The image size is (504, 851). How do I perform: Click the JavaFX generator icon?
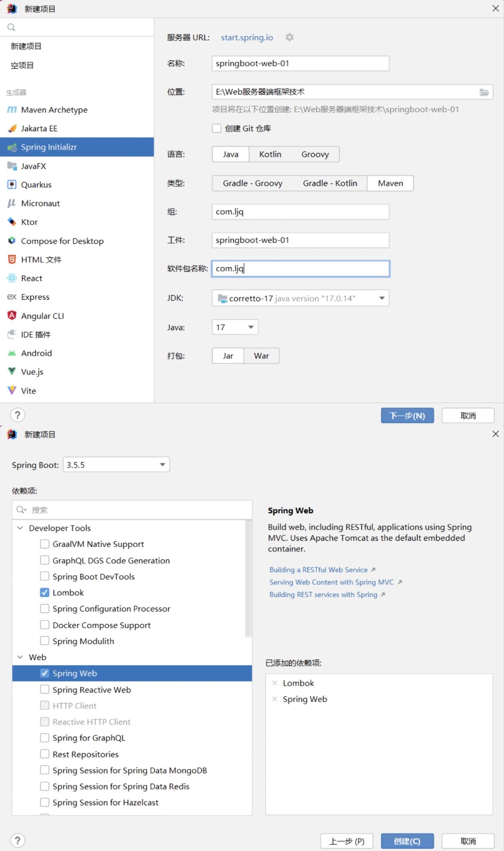pyautogui.click(x=12, y=166)
